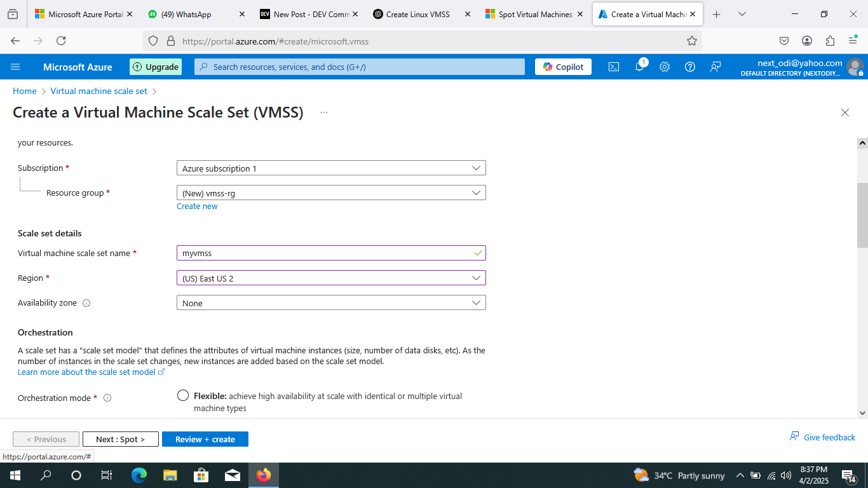Click the weather 34°C Partly sunny widget

pos(679,475)
